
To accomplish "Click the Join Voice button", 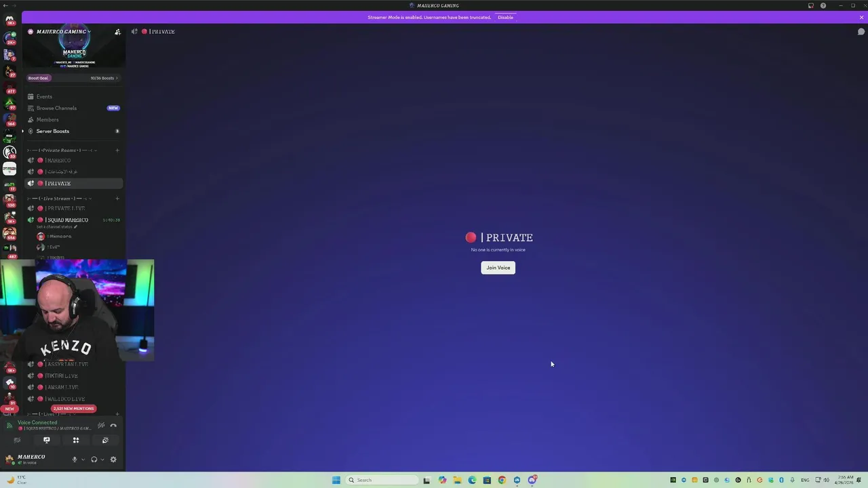I will (x=498, y=268).
